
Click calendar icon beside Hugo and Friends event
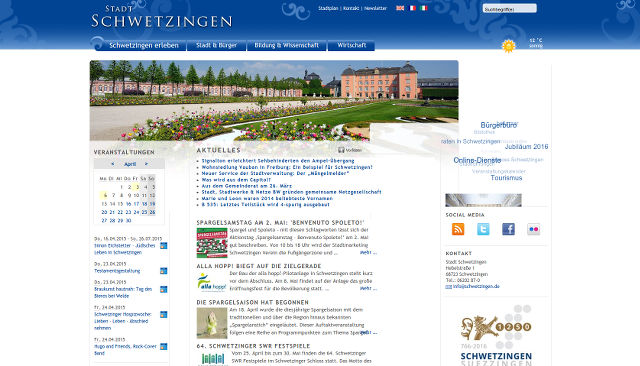pos(164,346)
